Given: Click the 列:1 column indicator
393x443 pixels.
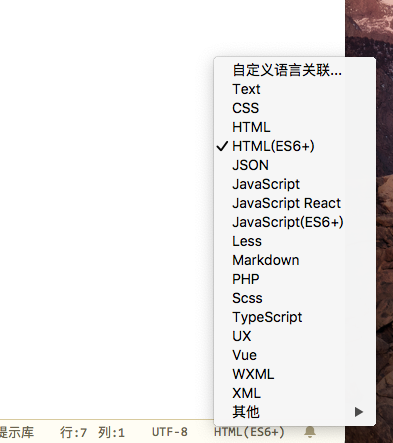Looking at the screenshot, I should 111,433.
